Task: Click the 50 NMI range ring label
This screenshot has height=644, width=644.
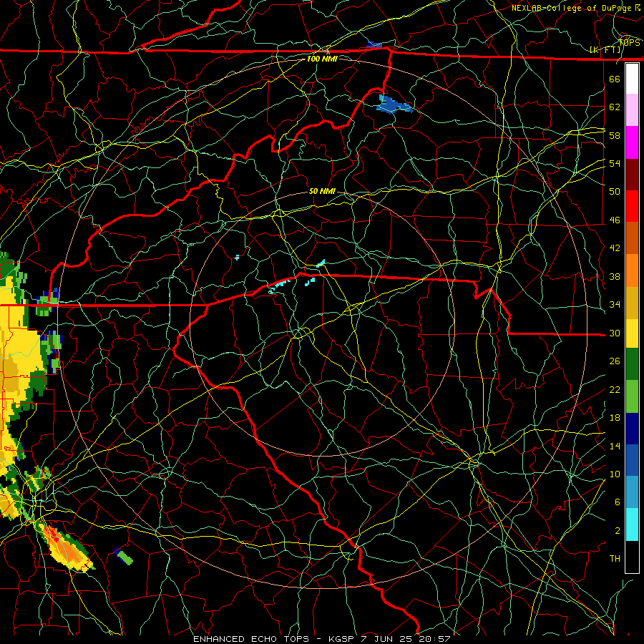Action: point(322,191)
